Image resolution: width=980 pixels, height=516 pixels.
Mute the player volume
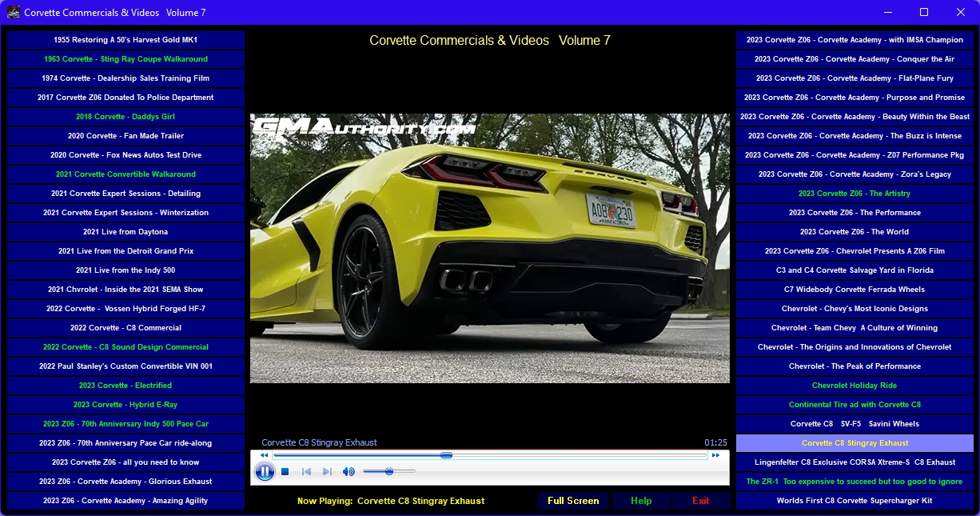[349, 472]
